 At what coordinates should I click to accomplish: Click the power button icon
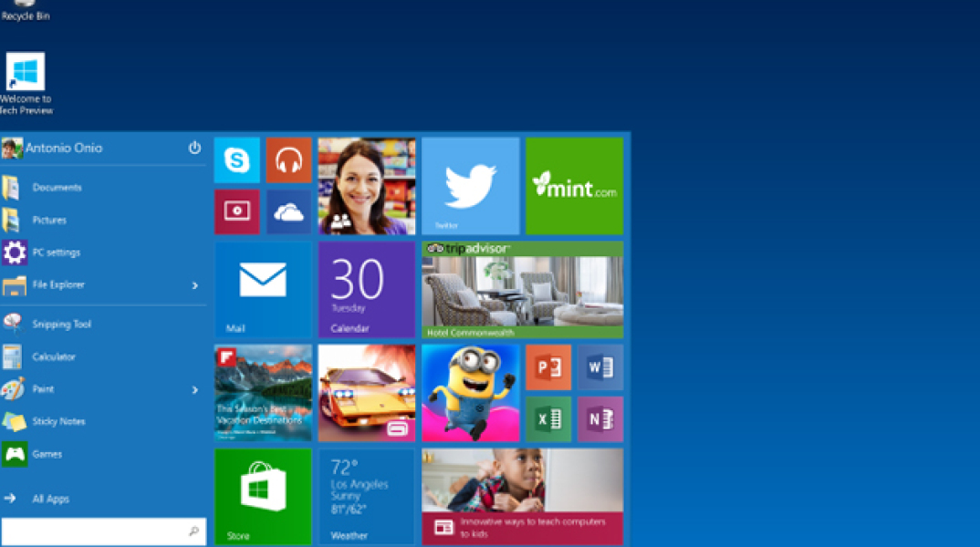click(x=194, y=148)
